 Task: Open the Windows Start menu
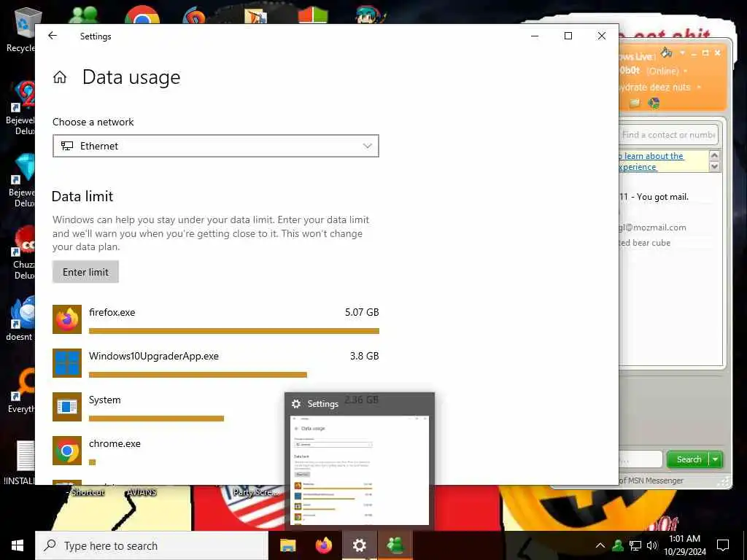tap(18, 545)
